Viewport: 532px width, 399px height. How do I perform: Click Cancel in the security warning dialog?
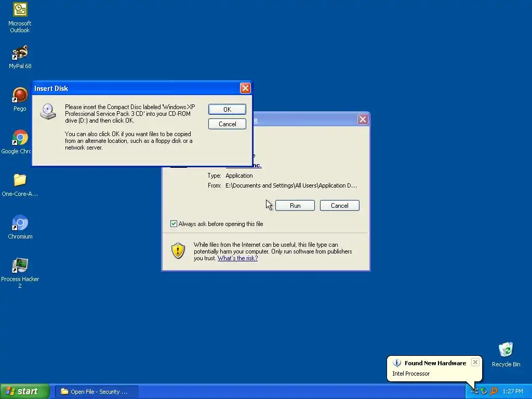[x=339, y=206]
